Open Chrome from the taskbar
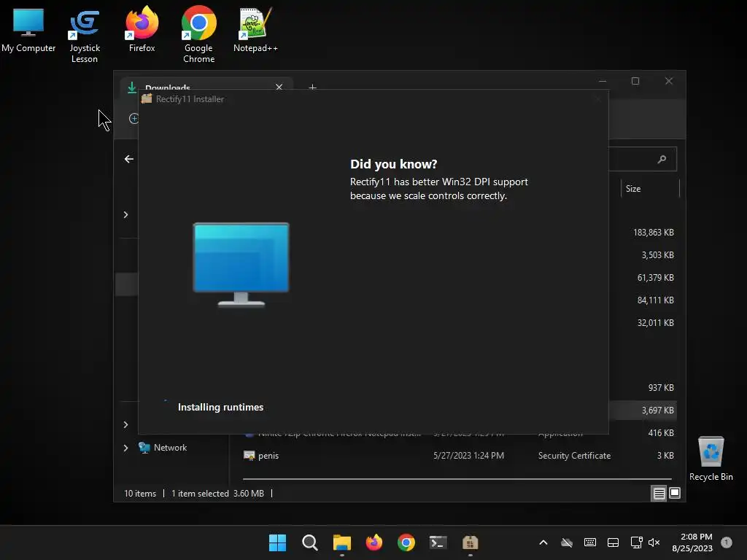This screenshot has height=560, width=747. tap(406, 542)
